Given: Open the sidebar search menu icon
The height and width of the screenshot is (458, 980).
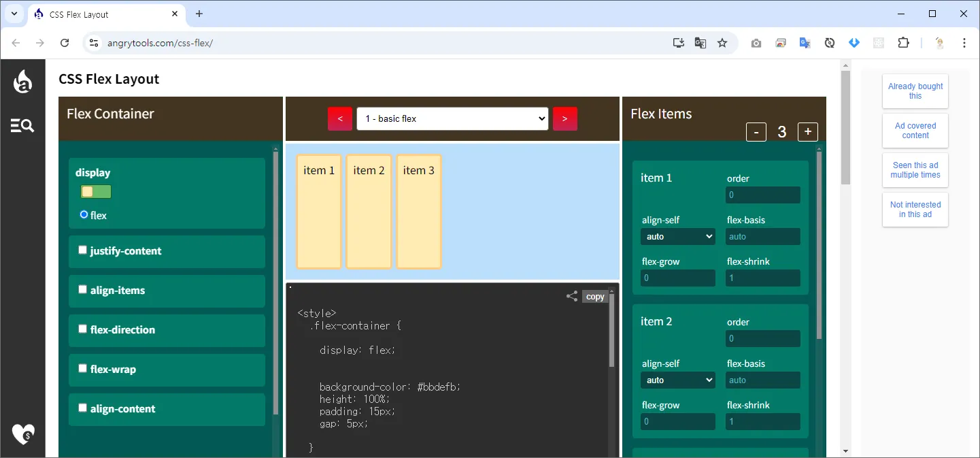Looking at the screenshot, I should (22, 125).
